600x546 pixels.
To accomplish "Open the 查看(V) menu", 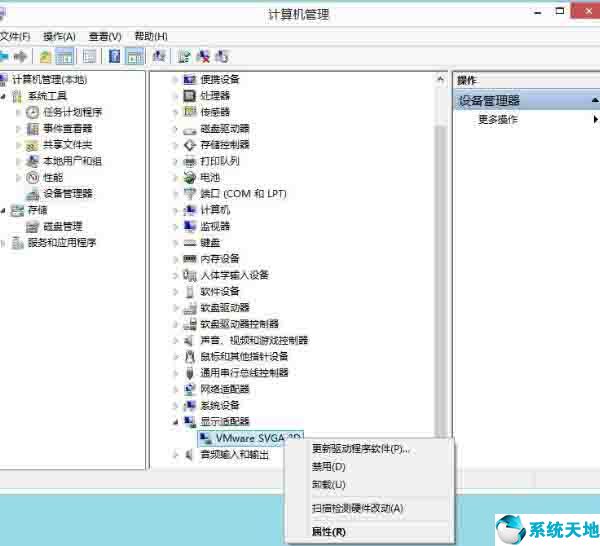I will coord(105,36).
